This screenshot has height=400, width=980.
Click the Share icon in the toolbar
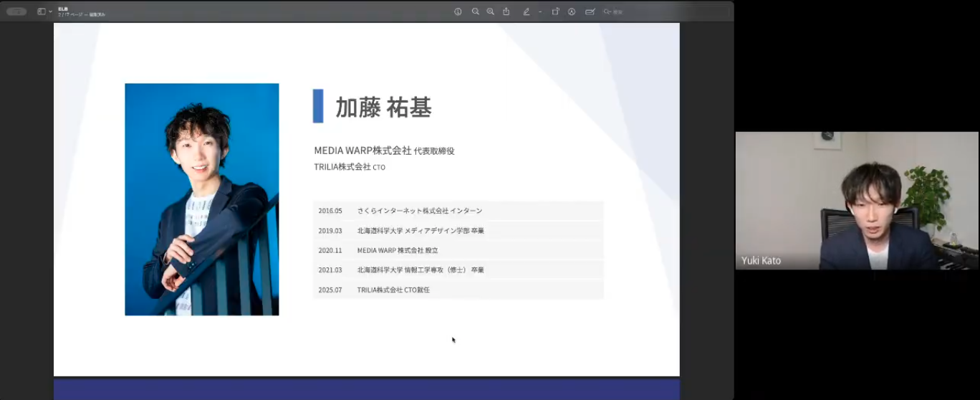pyautogui.click(x=506, y=11)
